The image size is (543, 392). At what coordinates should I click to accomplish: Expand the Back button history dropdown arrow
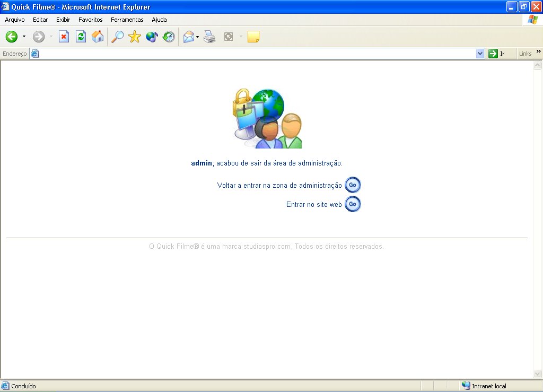coord(24,37)
